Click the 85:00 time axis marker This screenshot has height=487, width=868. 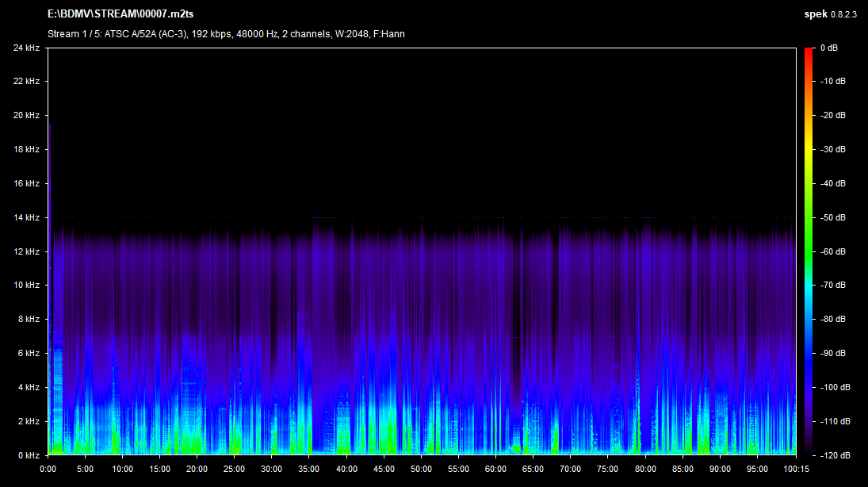coord(683,469)
